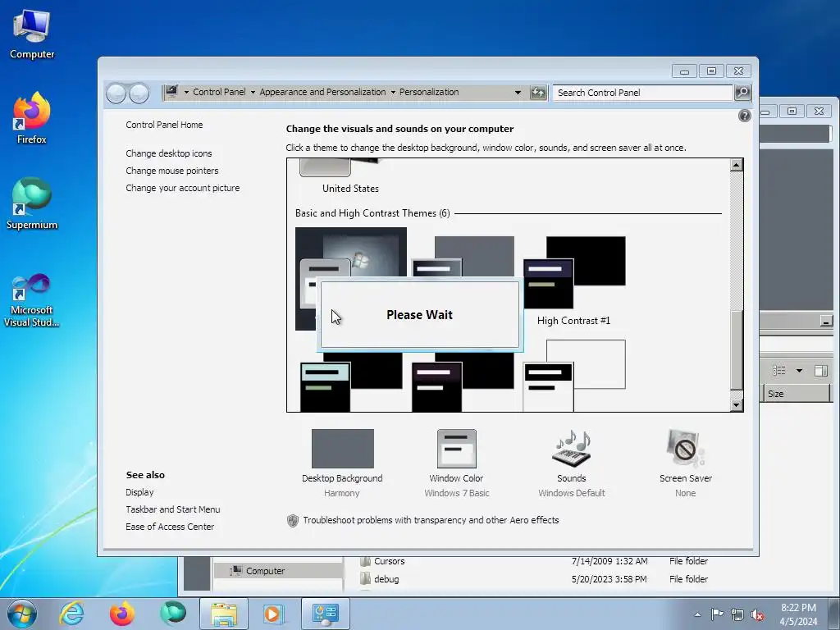Viewport: 840px width, 630px height.
Task: Open the Supermium desktop shortcut
Action: point(32,204)
